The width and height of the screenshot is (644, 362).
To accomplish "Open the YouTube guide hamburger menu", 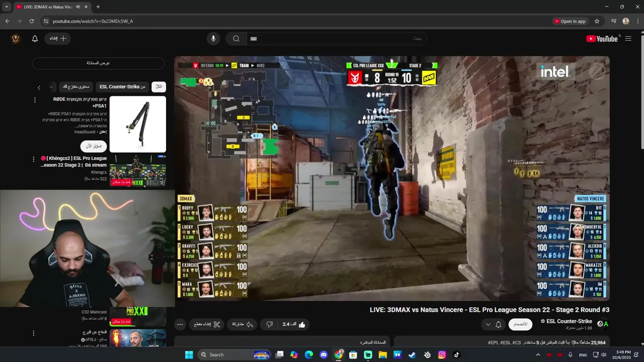I will coord(628,39).
